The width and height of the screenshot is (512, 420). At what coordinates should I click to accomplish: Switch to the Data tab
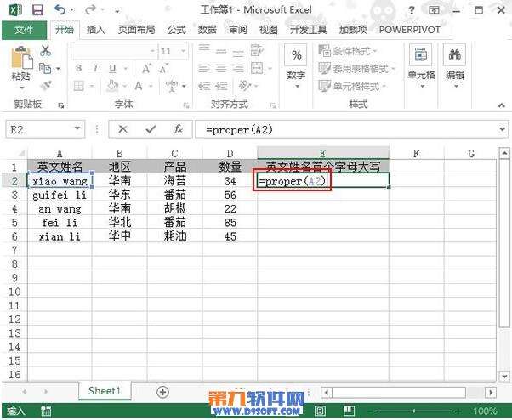pyautogui.click(x=207, y=30)
